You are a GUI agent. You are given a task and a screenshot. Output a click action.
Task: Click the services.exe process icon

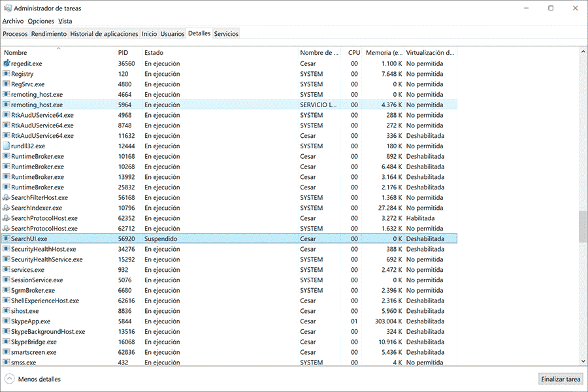coord(7,270)
